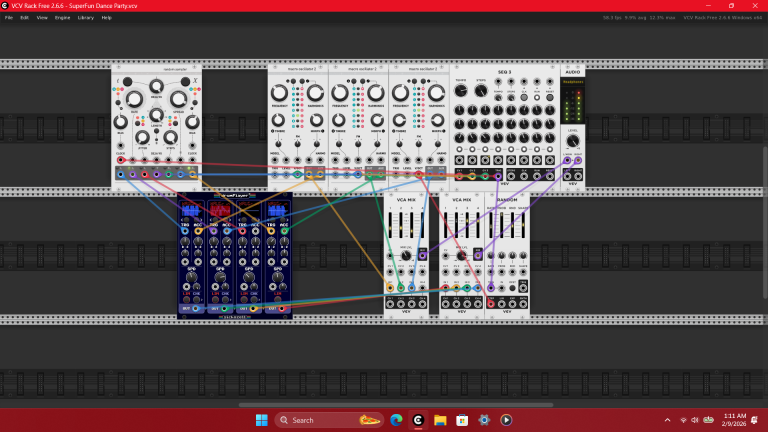The image size is (768, 432).
Task: Click second VCA MIX channel 3 fader
Action: click(x=467, y=226)
